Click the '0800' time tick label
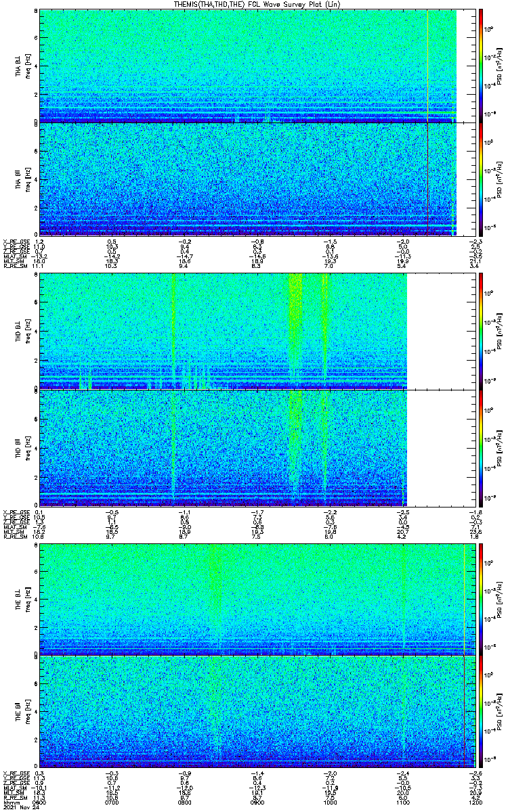The image size is (508, 812). point(184,801)
